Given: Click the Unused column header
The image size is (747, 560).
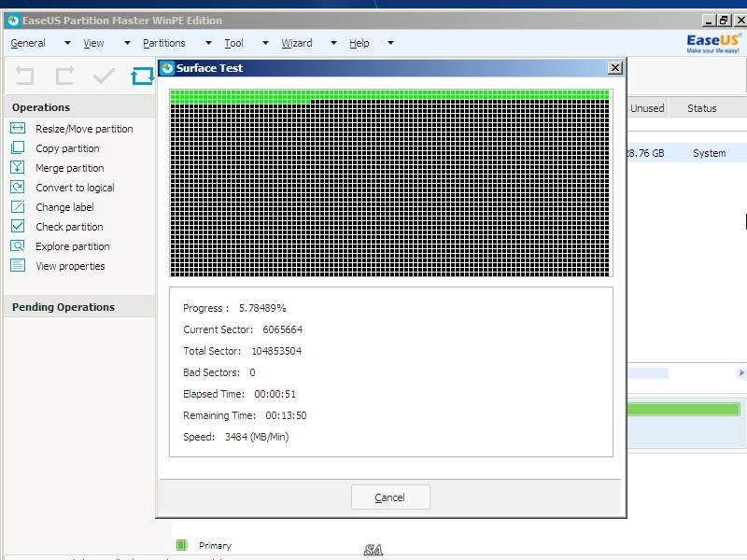Looking at the screenshot, I should pos(647,108).
